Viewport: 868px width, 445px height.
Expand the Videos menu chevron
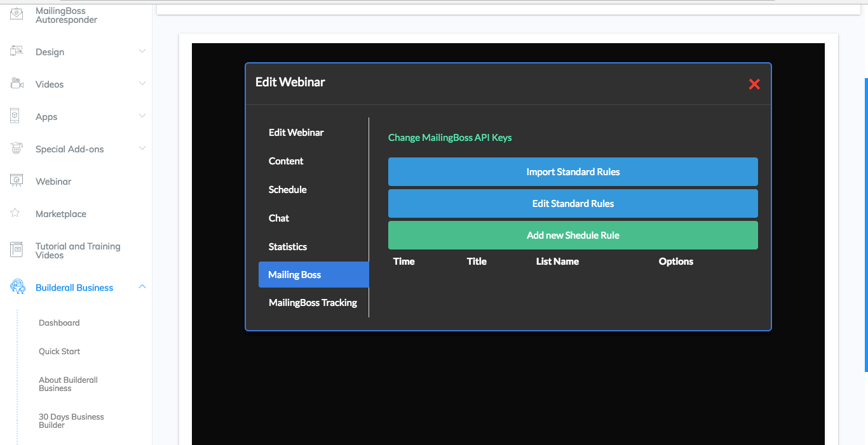pos(142,84)
